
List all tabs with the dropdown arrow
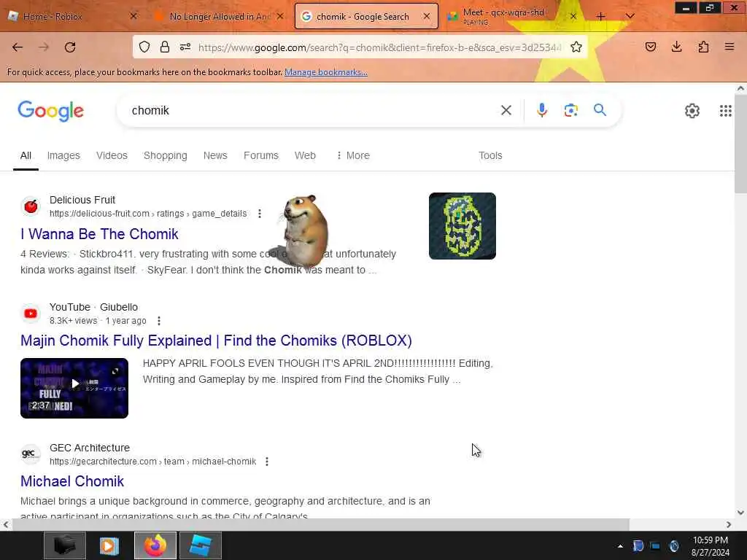(630, 17)
